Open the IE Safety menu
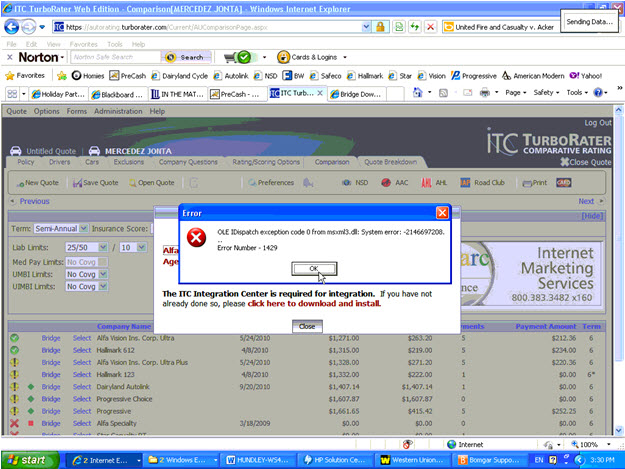This screenshot has height=469, width=625. tap(546, 93)
